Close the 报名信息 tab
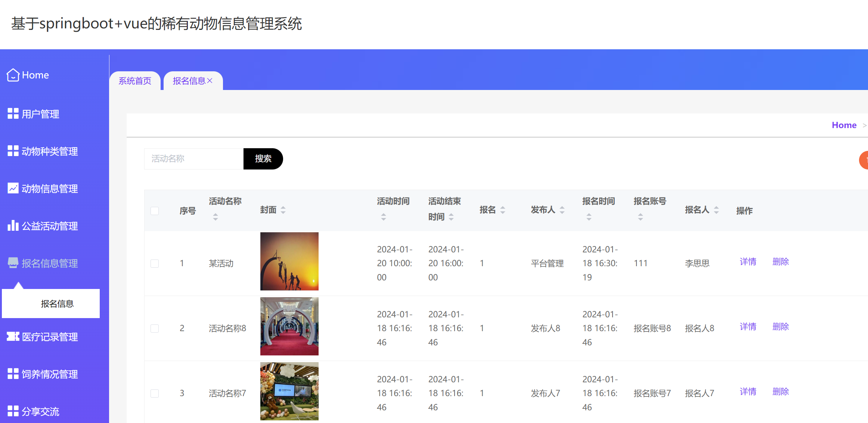Screen dimensions: 868x423 tap(210, 80)
